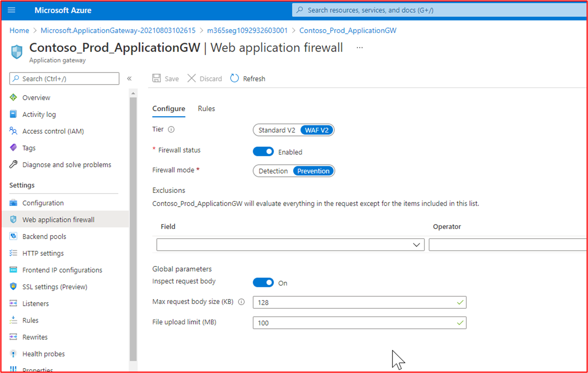This screenshot has width=588, height=373.
Task: Select the Standard V2 tier
Action: pyautogui.click(x=277, y=130)
